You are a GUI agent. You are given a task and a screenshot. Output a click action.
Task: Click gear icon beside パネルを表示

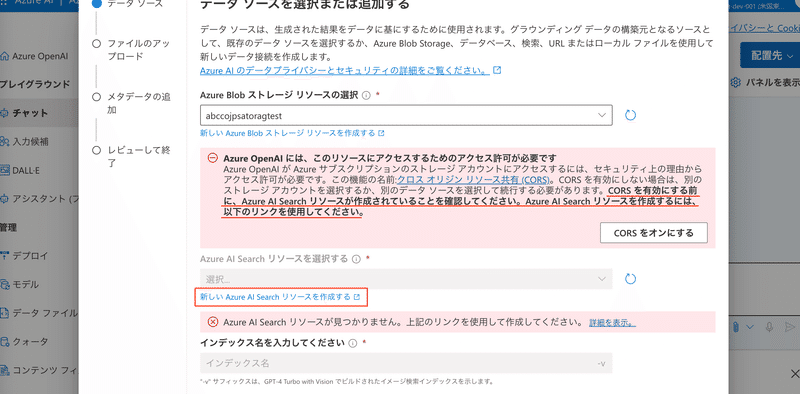coord(735,82)
